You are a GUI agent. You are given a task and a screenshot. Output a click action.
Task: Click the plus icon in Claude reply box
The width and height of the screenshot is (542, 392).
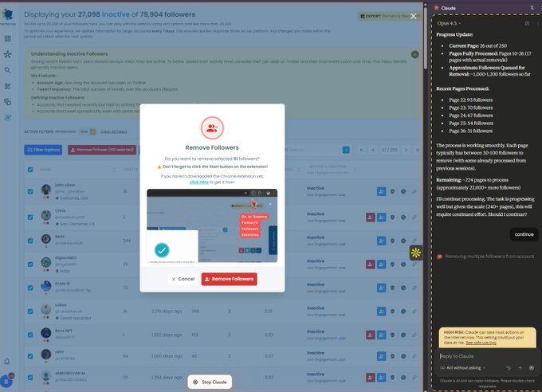pos(520,368)
